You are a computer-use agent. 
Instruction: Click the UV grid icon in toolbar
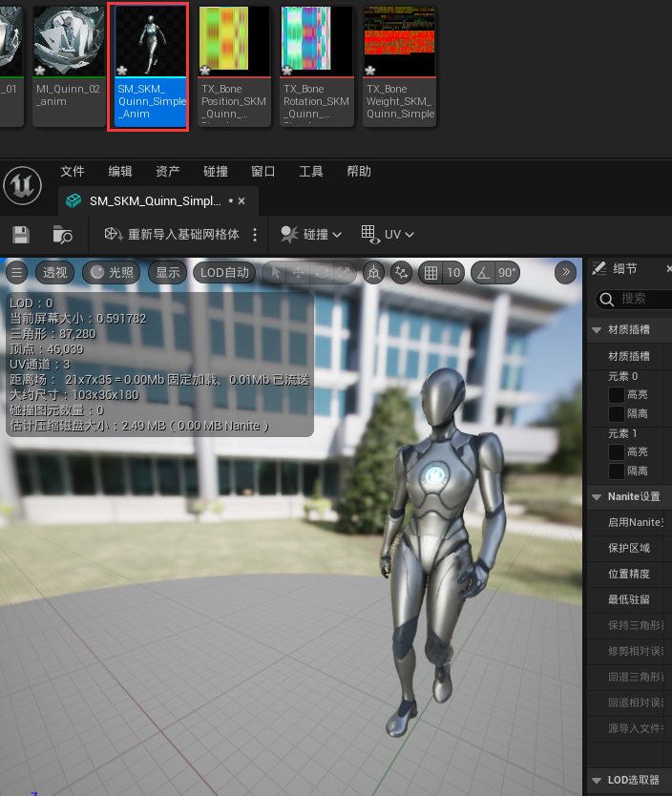pos(370,234)
